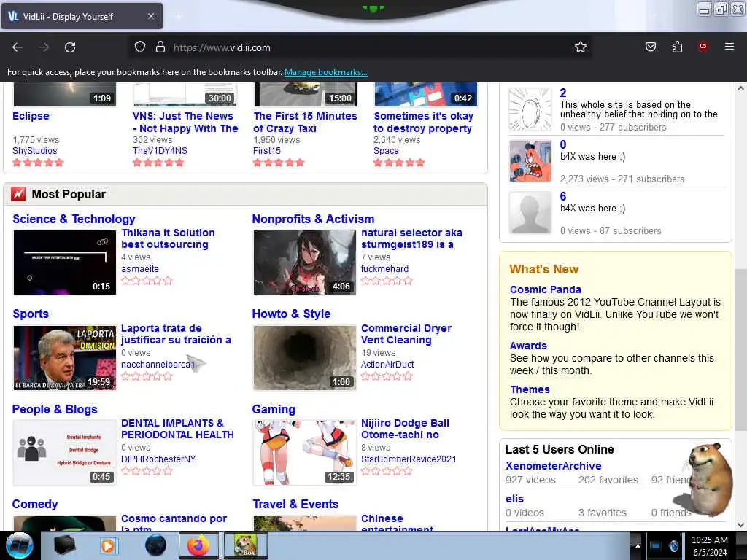
Task: Open the ShyStudios channel link
Action: [35, 150]
